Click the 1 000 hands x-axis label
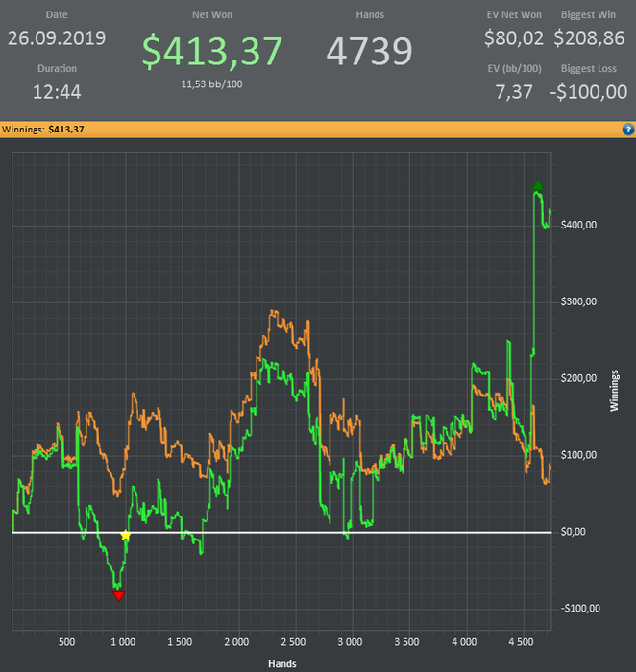The width and height of the screenshot is (636, 672). tap(123, 642)
